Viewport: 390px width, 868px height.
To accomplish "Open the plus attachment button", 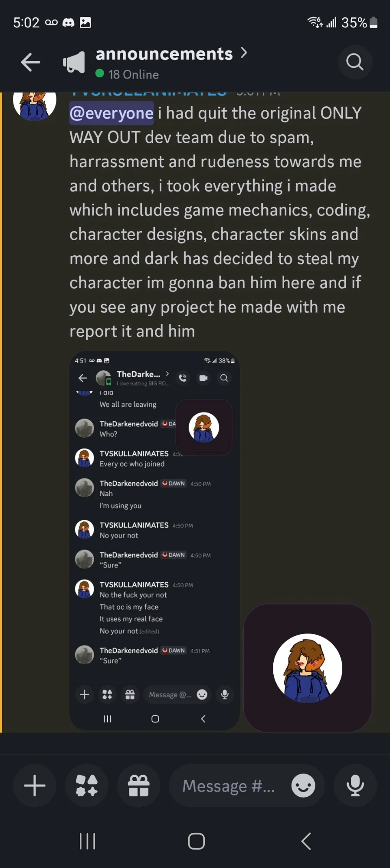I will (x=35, y=785).
